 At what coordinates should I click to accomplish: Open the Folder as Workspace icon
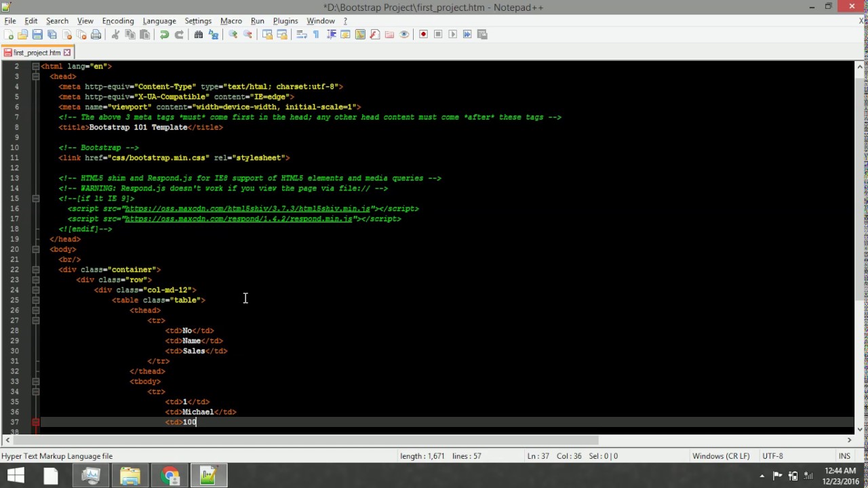pos(389,35)
